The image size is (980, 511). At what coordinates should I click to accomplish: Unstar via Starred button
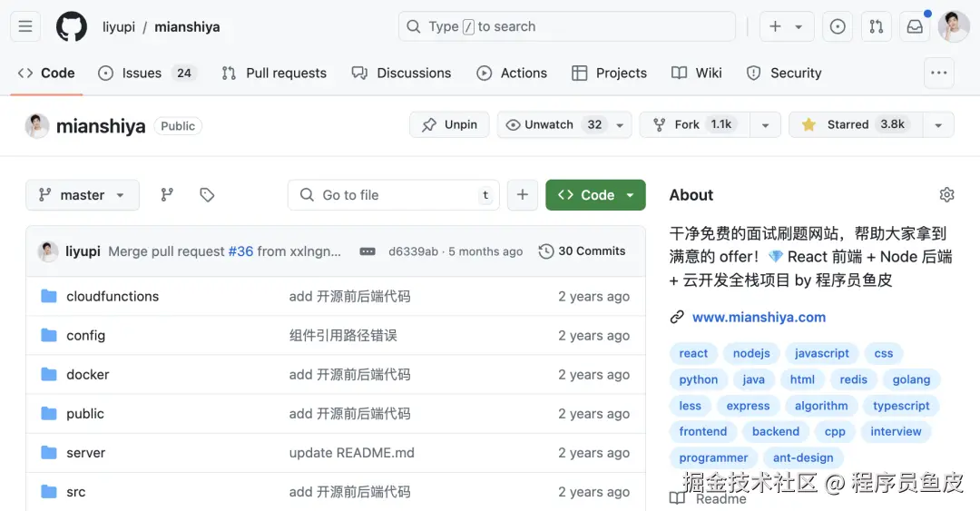click(857, 124)
